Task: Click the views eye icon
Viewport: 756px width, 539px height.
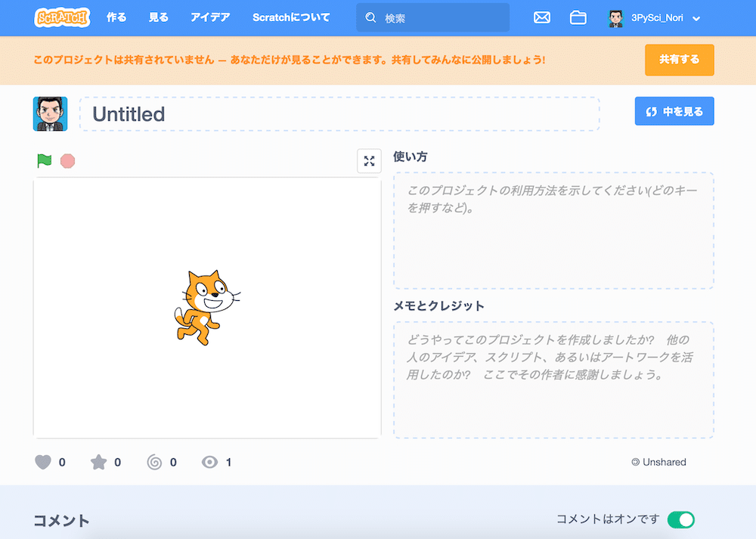Action: tap(209, 462)
